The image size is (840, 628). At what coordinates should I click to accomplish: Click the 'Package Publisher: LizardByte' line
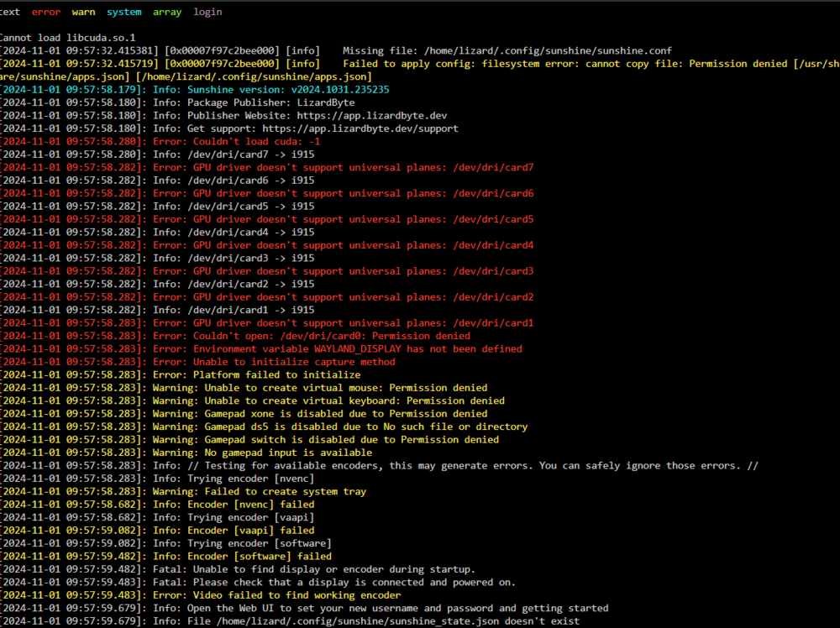click(x=177, y=102)
